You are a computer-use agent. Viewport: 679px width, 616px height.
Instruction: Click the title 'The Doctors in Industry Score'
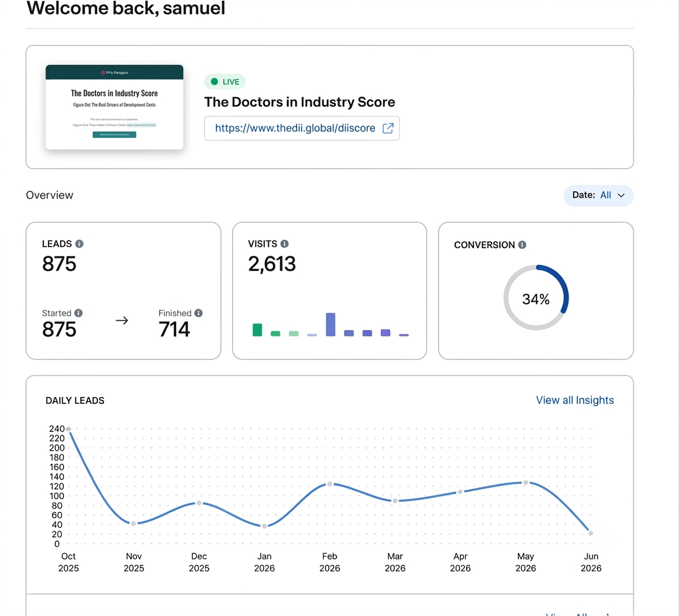pyautogui.click(x=300, y=102)
